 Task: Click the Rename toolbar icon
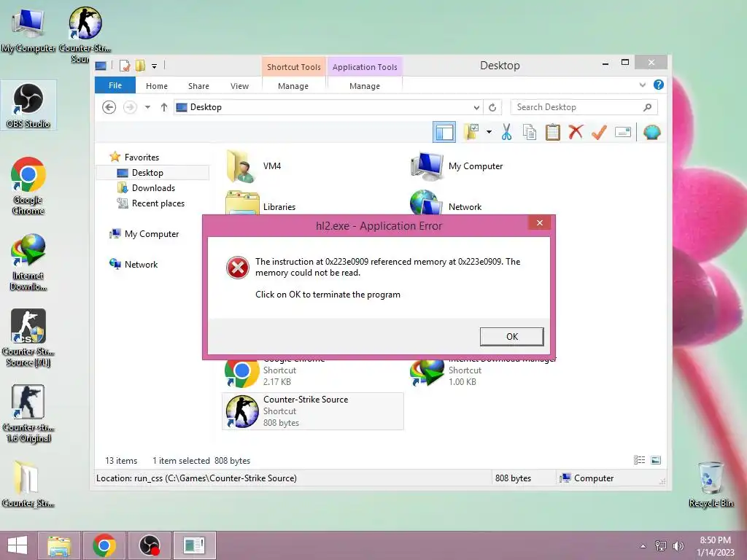623,132
